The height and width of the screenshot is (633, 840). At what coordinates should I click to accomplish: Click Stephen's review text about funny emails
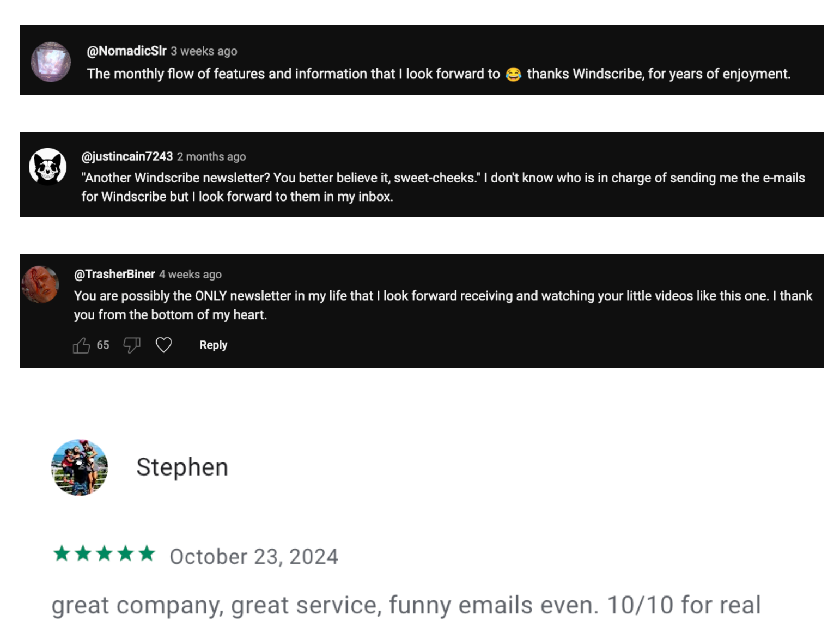pyautogui.click(x=406, y=606)
